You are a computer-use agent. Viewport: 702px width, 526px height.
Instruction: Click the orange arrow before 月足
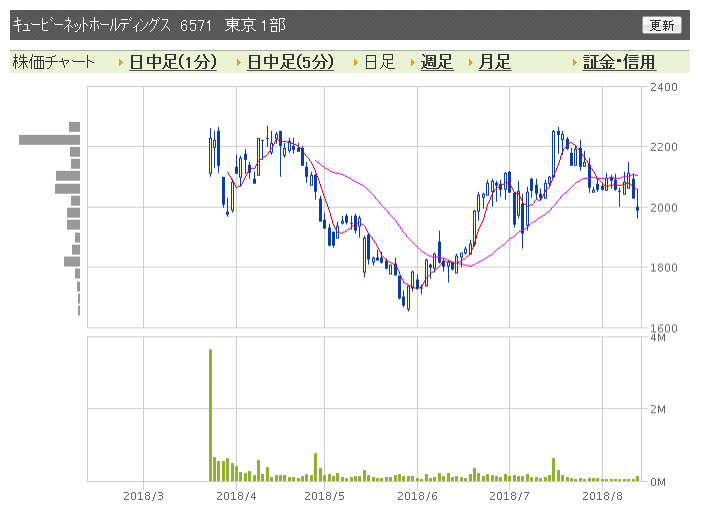click(471, 63)
